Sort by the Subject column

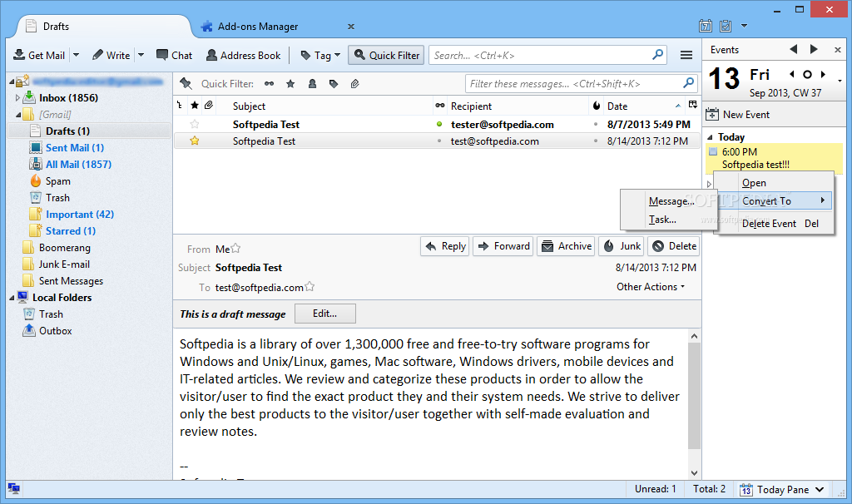pos(324,106)
